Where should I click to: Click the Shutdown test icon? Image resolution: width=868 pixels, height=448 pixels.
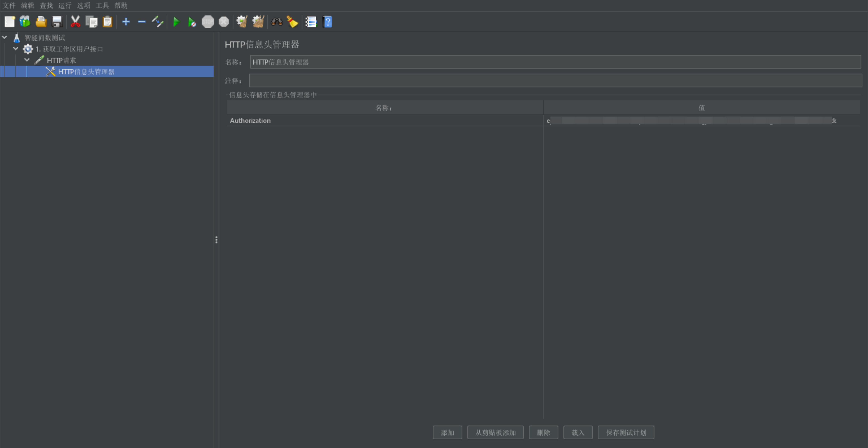click(224, 22)
